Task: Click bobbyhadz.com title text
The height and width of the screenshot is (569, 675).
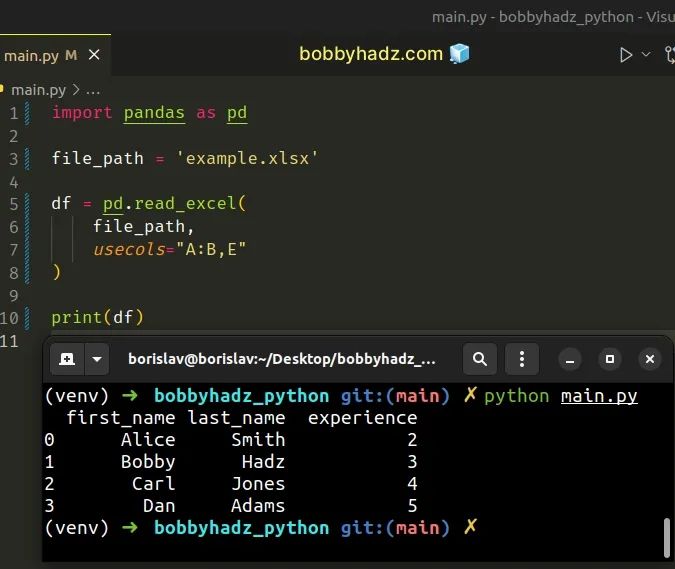Action: click(371, 54)
